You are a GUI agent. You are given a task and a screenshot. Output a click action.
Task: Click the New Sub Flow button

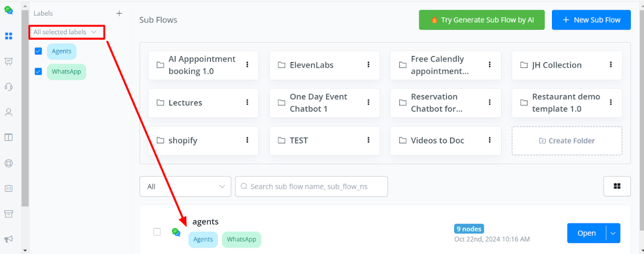coord(591,20)
